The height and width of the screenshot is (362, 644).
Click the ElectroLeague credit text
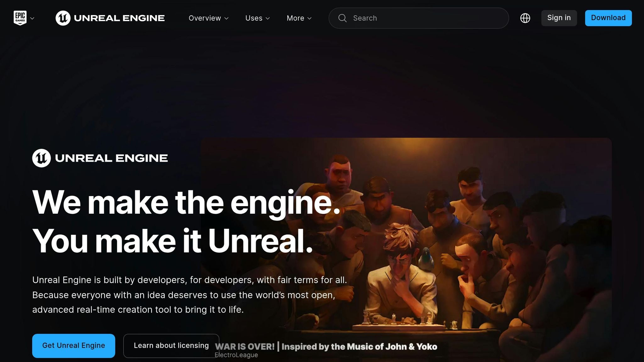236,355
